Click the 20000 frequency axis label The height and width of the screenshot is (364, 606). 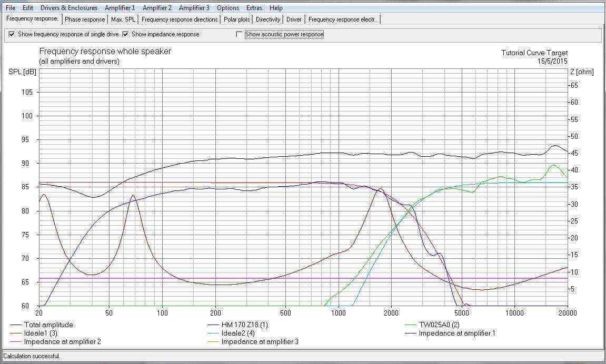coord(568,312)
